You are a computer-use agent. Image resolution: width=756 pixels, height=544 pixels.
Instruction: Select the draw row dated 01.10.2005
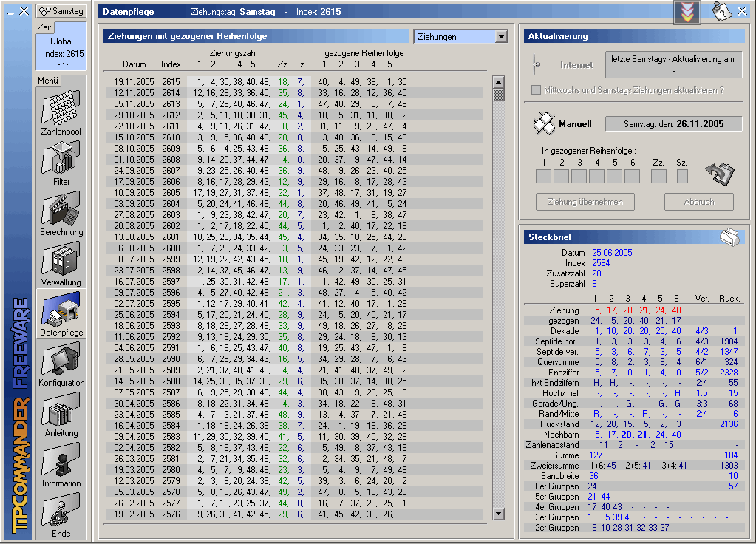tap(295, 160)
